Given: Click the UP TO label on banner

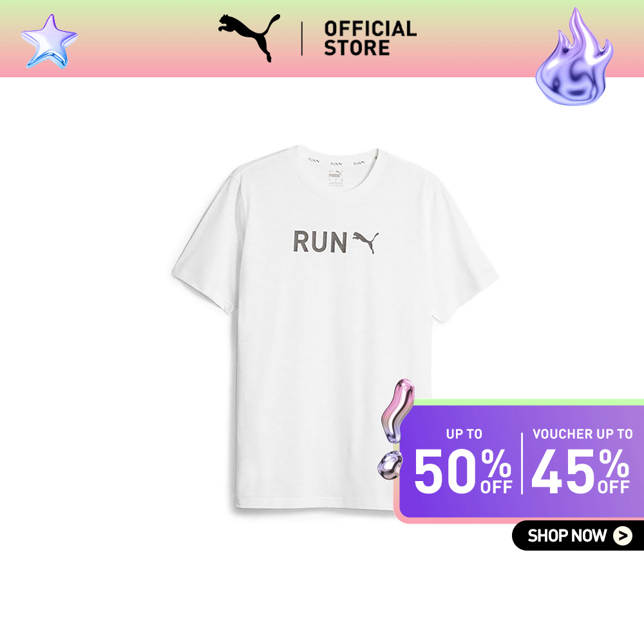Looking at the screenshot, I should (x=464, y=433).
